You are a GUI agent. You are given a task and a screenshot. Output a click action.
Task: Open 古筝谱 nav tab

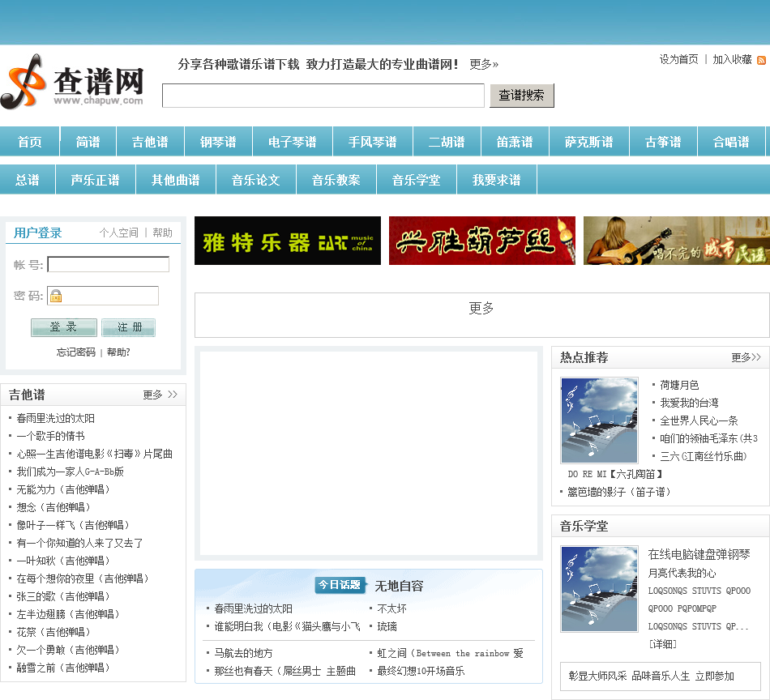click(x=664, y=141)
